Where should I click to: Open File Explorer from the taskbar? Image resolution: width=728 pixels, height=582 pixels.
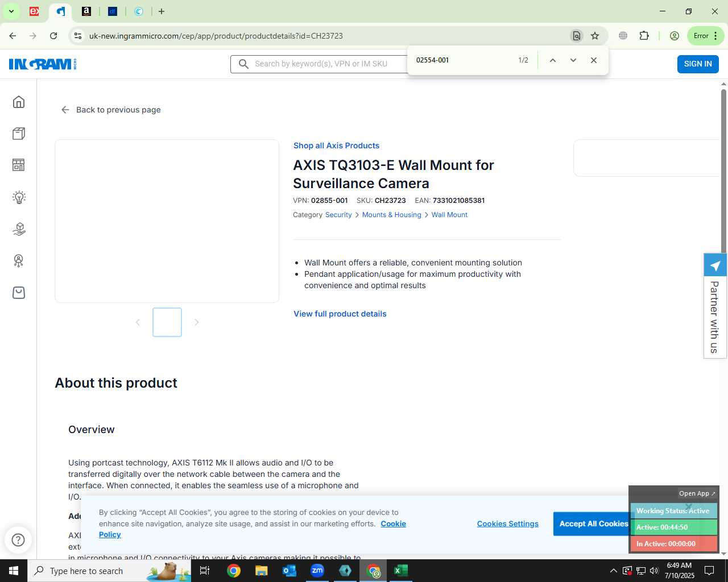pyautogui.click(x=262, y=571)
